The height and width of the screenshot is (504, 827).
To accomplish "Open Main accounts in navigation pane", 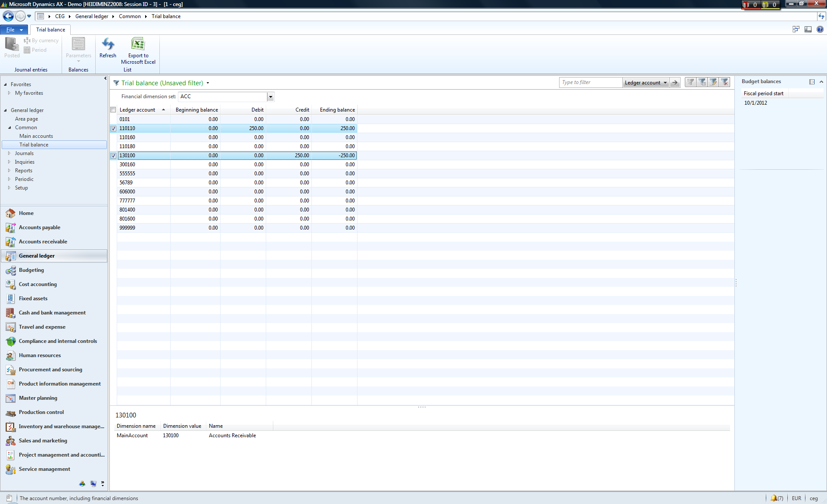I will (x=36, y=136).
